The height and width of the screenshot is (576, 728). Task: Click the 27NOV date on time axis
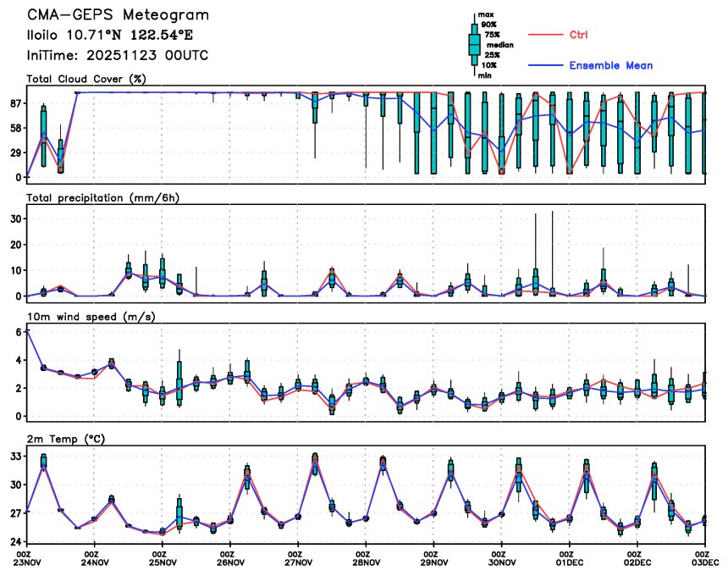[298, 562]
